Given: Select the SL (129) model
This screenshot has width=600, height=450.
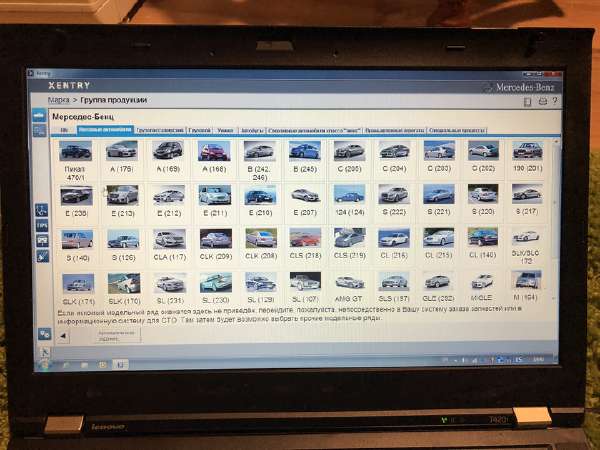Looking at the screenshot, I should point(261,288).
